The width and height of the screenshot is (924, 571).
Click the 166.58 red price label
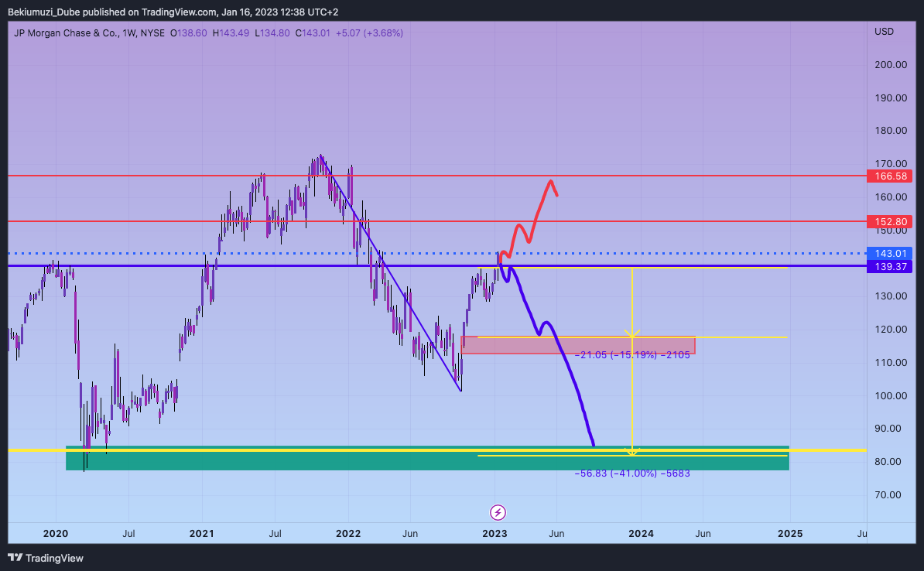tap(890, 176)
